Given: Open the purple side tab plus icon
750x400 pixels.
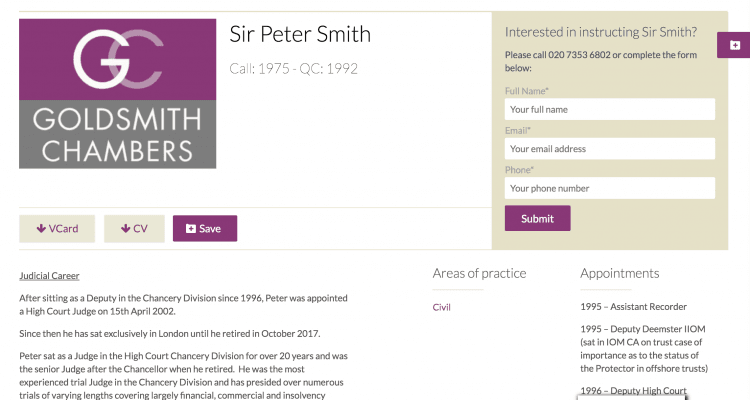Looking at the screenshot, I should click(735, 45).
